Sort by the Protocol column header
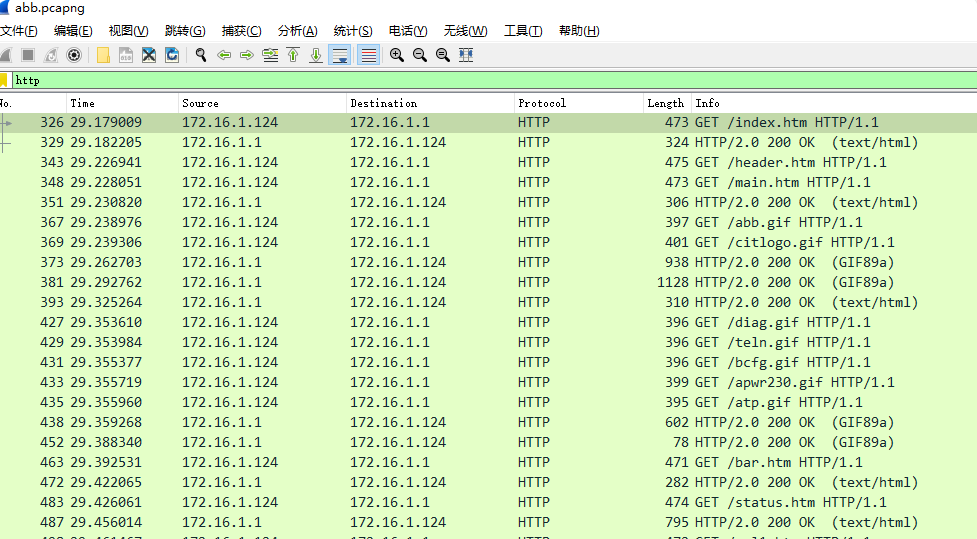The image size is (977, 539). click(x=579, y=103)
